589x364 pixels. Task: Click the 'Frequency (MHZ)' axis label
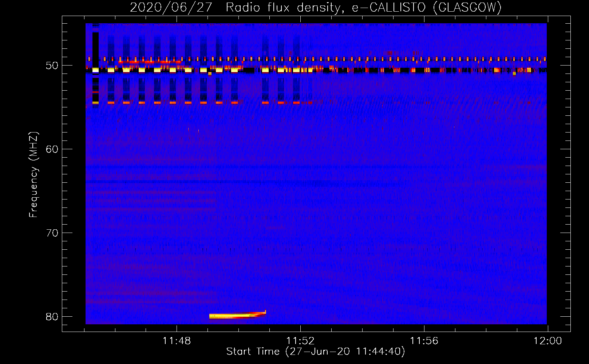(33, 175)
